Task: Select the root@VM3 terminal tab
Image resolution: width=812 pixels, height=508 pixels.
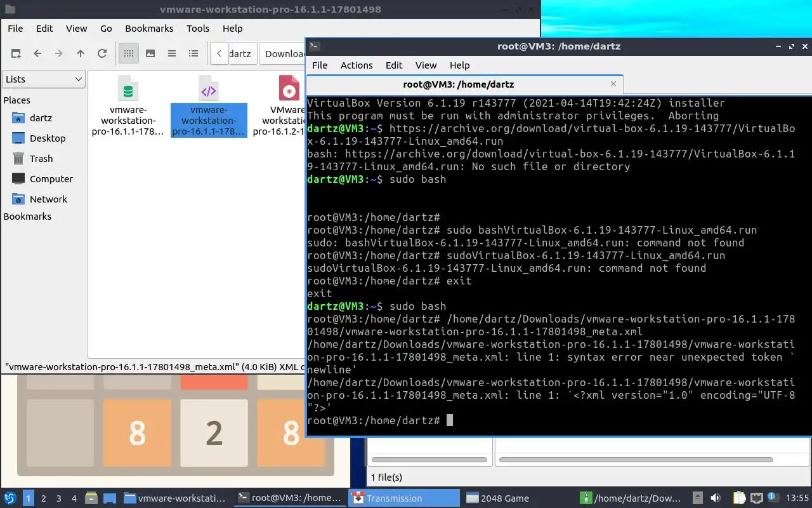Action: pyautogui.click(x=458, y=84)
